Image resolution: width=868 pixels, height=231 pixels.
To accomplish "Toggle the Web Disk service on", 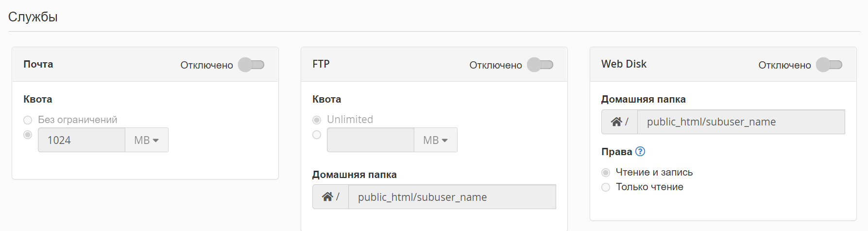I will (829, 65).
